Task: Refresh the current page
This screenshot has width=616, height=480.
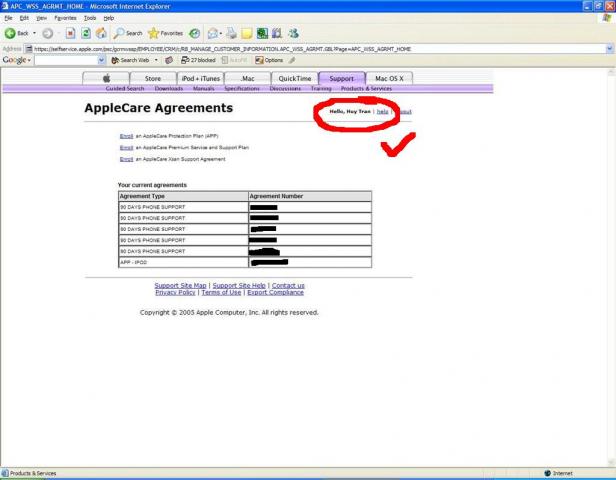Action: [x=86, y=33]
